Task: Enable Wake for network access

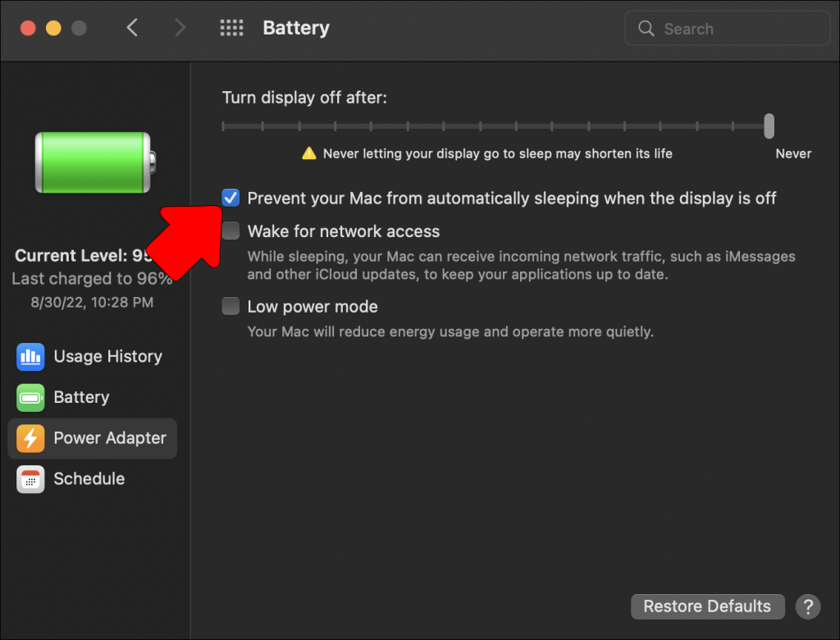Action: coord(231,231)
